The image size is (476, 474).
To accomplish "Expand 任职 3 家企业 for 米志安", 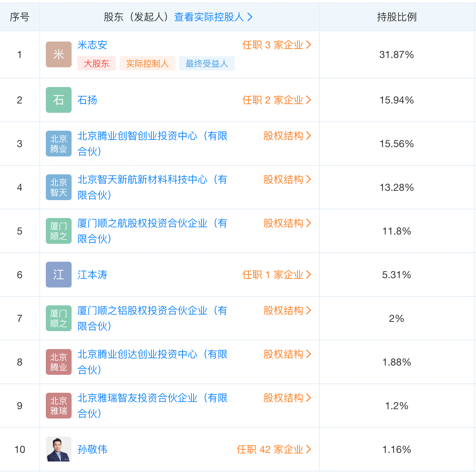I will (x=277, y=45).
